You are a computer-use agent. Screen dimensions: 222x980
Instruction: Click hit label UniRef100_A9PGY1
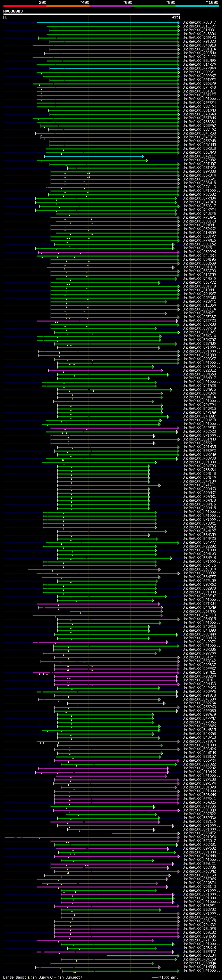coord(199,72)
